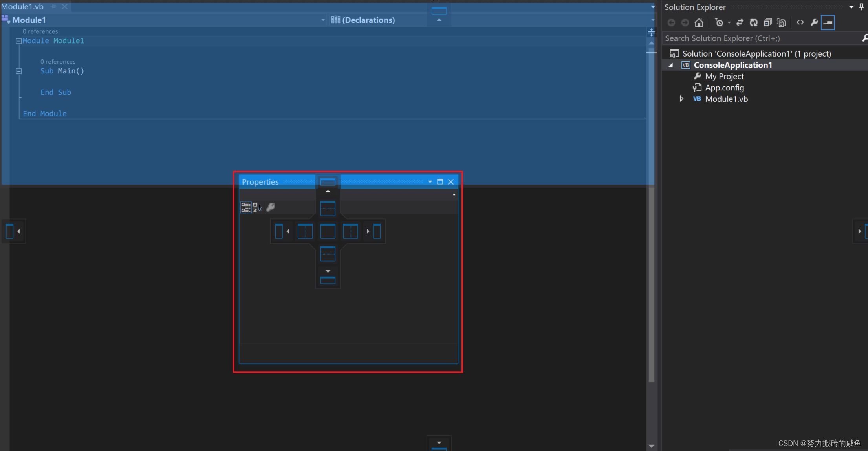Click the Refresh icon in Solution Explorer

(753, 23)
